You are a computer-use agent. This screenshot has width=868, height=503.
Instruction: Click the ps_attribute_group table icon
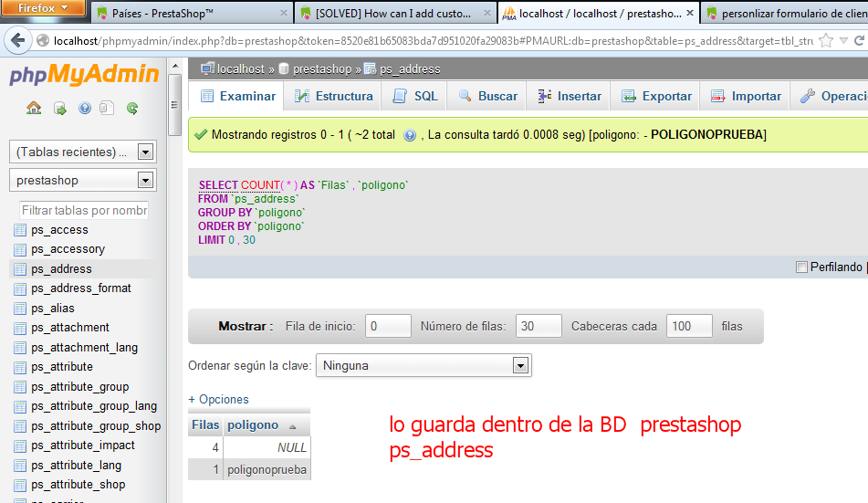click(20, 387)
